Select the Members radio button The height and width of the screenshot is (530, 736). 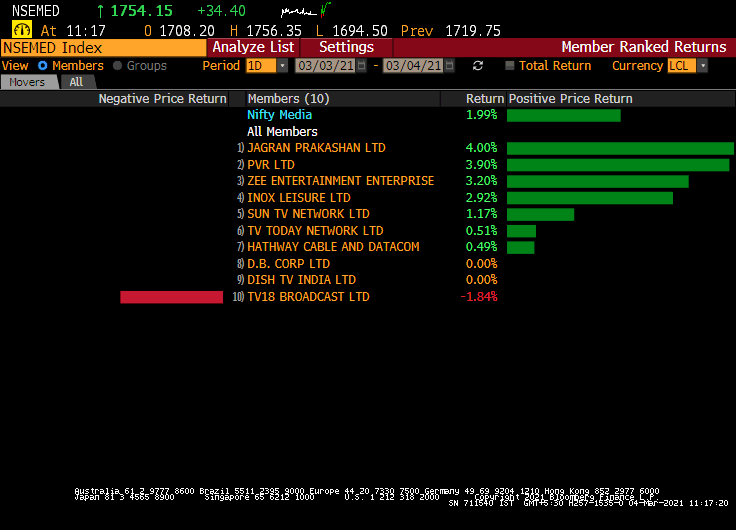click(x=42, y=66)
